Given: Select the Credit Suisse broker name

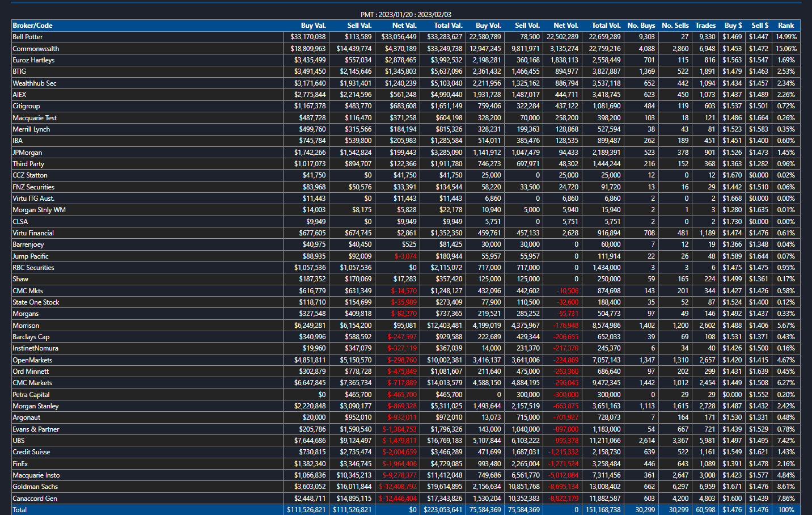Looking at the screenshot, I should (x=31, y=452).
